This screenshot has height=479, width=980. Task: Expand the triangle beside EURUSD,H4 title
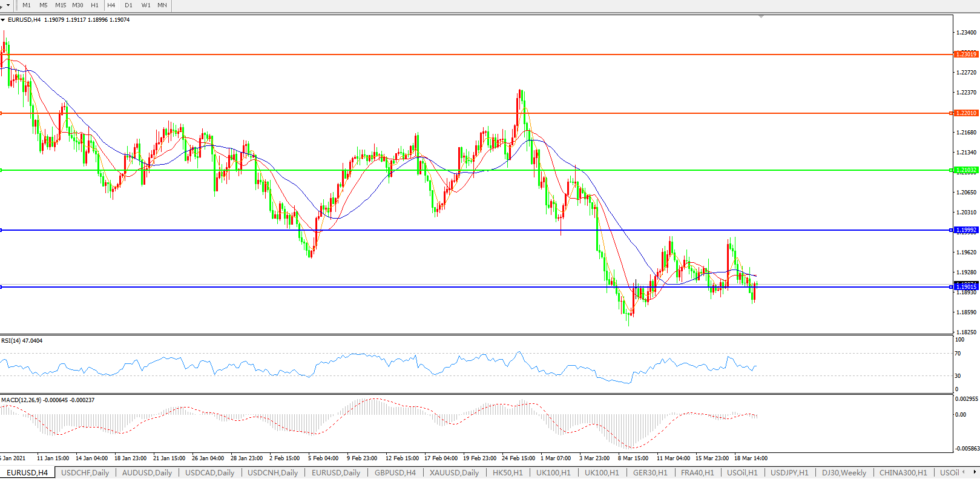[3, 20]
